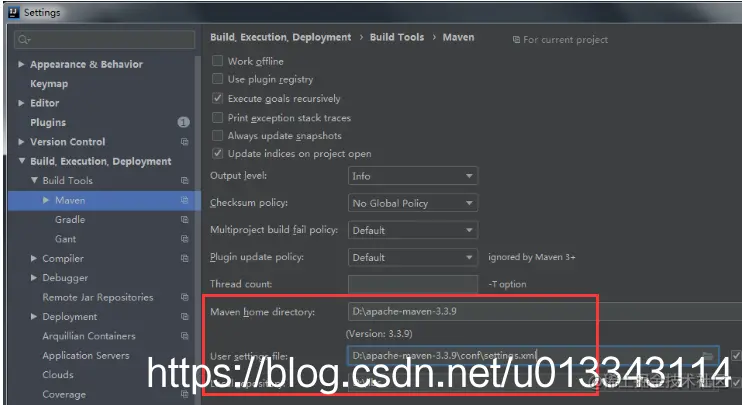The height and width of the screenshot is (405, 742).
Task: Open Arquillian Containers settings
Action: pos(89,336)
